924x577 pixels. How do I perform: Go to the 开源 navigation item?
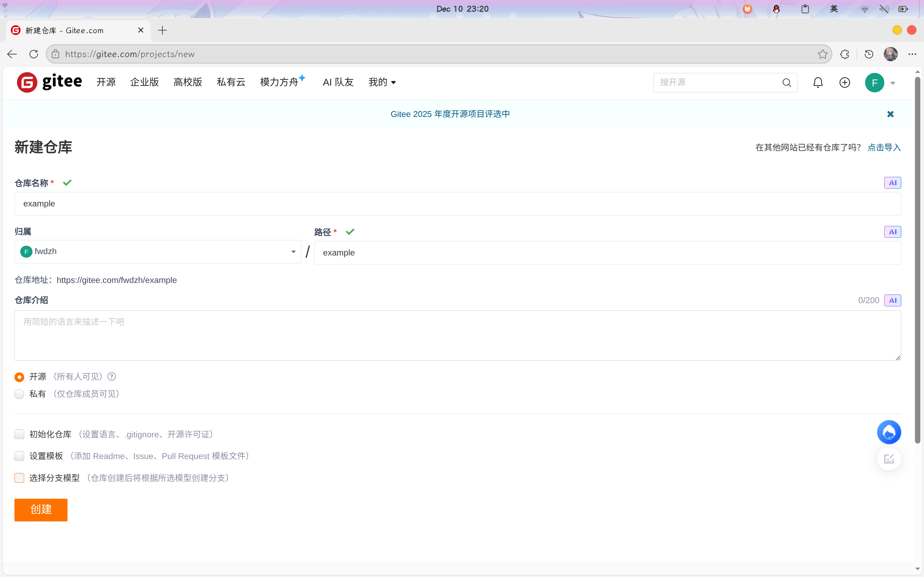click(106, 82)
